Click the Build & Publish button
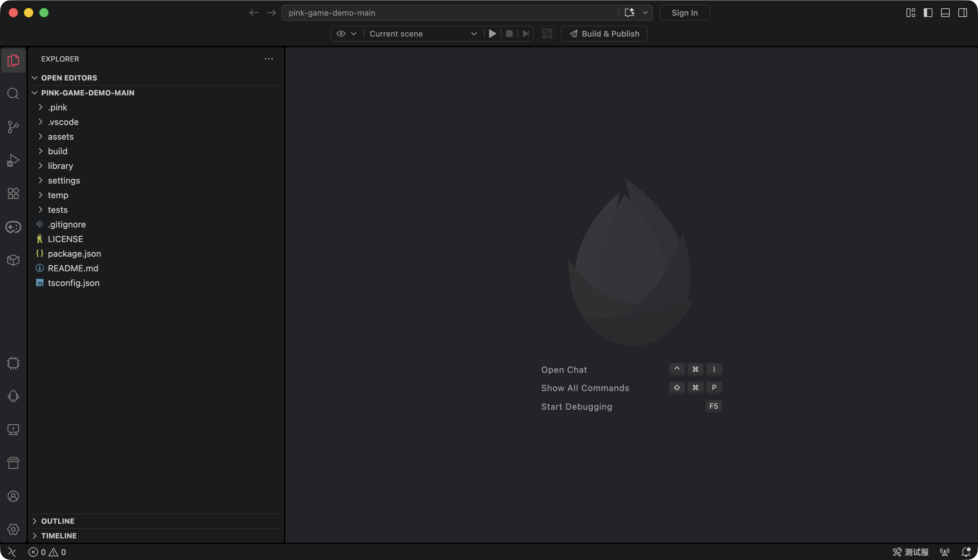Screen dimensions: 978x560 click(604, 34)
